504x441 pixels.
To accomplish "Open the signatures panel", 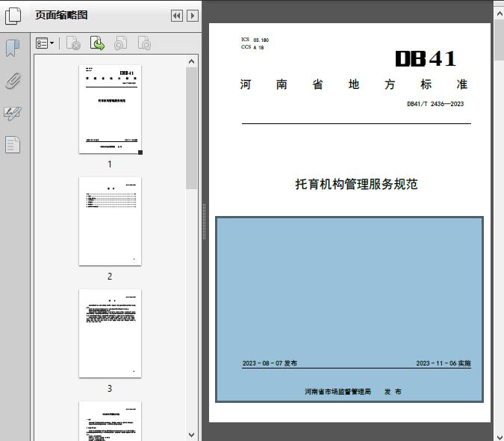I will [13, 113].
